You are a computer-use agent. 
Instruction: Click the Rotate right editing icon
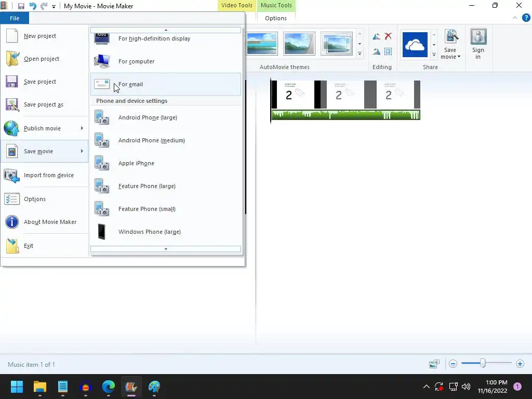coord(376,51)
